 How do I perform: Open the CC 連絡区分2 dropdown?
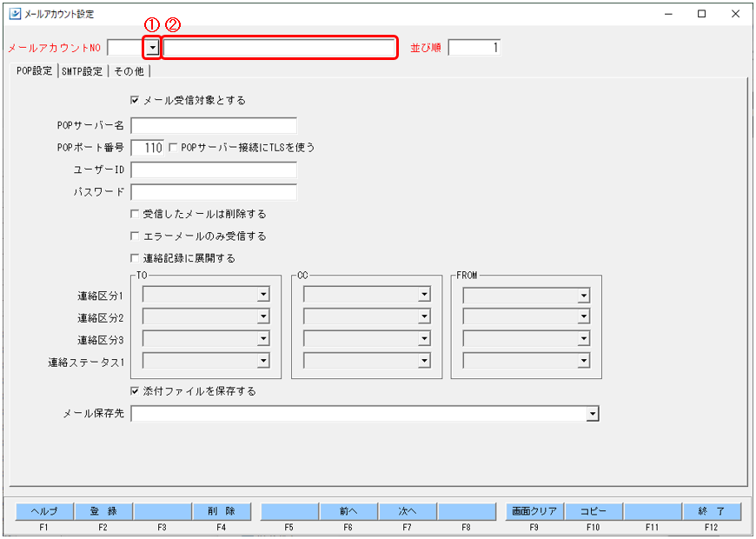424,316
